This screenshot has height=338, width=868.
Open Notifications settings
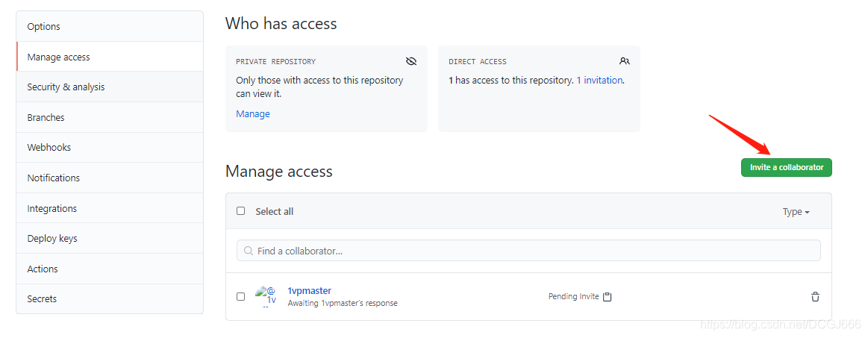[x=110, y=178]
